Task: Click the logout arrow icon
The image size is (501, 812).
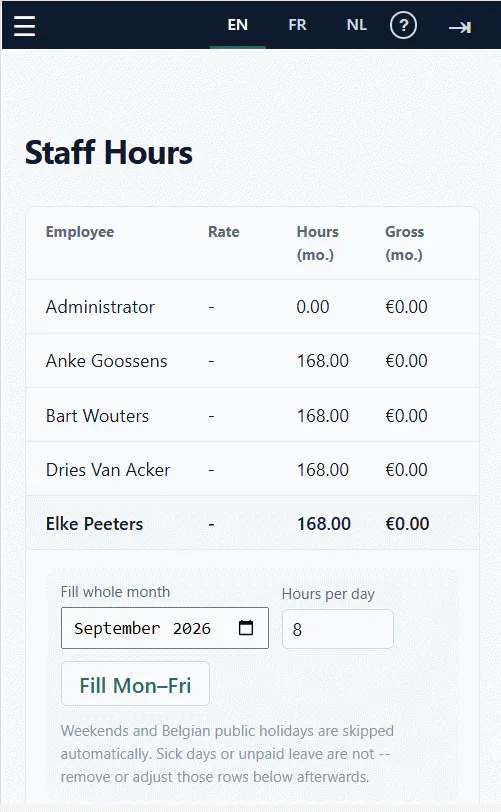Action: (460, 27)
